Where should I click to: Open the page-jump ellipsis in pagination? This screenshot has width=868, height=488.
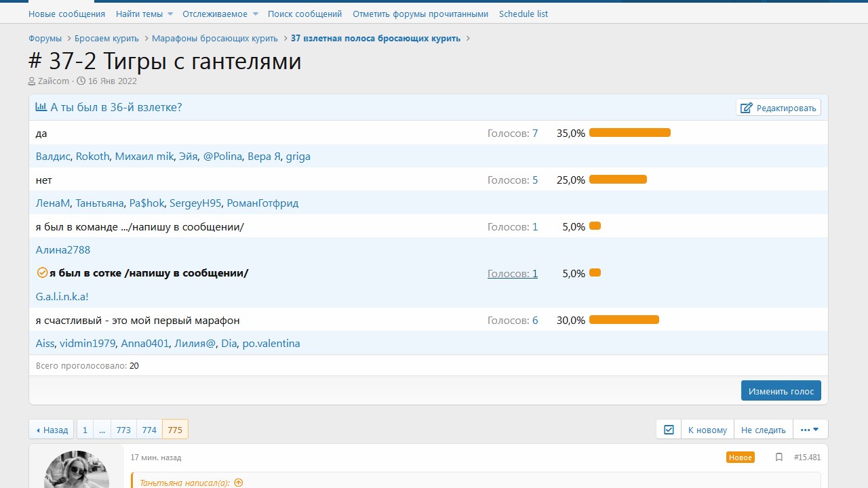pyautogui.click(x=102, y=430)
